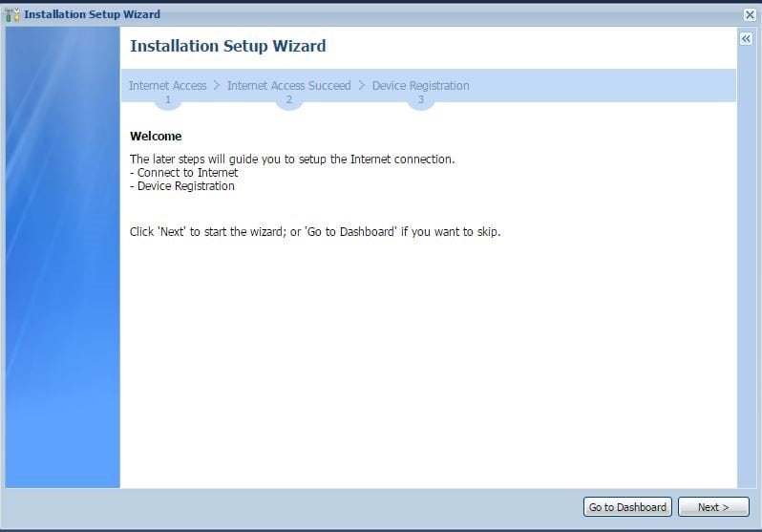Click arrow between Internet Access and Succeed
Image resolution: width=762 pixels, height=532 pixels.
click(x=217, y=86)
